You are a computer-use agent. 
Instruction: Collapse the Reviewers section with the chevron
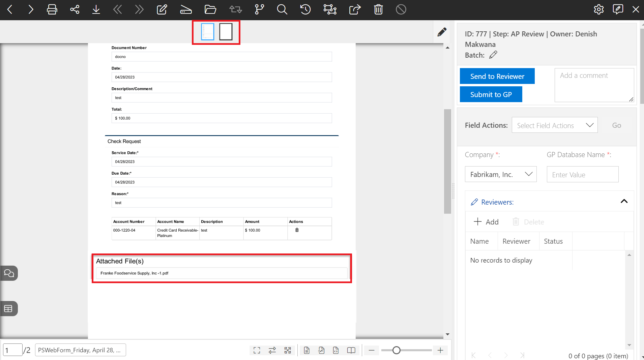624,201
